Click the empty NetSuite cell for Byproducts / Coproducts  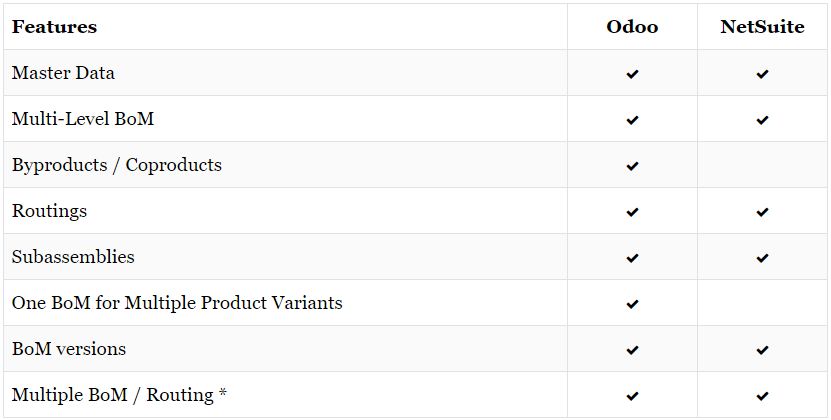(762, 165)
